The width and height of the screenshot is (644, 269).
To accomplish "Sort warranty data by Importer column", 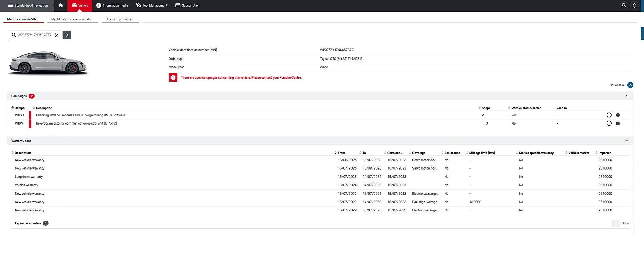I will 603,153.
